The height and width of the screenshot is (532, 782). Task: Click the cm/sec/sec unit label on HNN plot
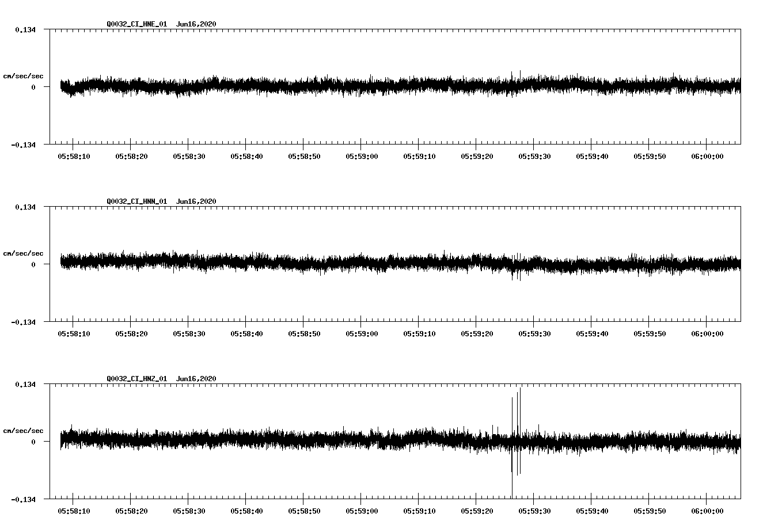[23, 254]
